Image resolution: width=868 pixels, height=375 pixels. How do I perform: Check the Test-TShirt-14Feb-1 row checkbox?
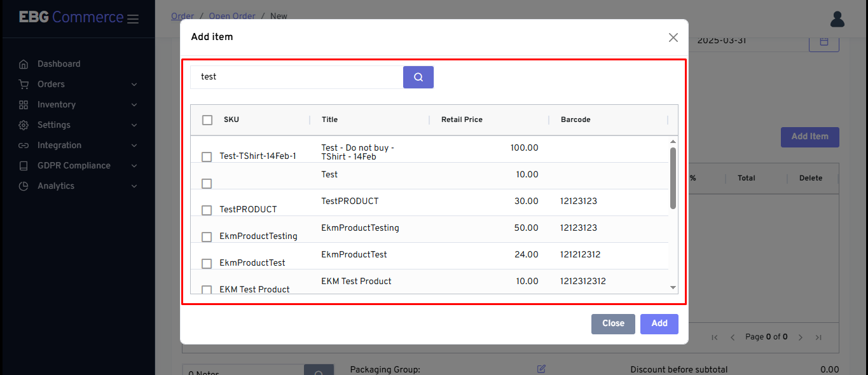[207, 157]
